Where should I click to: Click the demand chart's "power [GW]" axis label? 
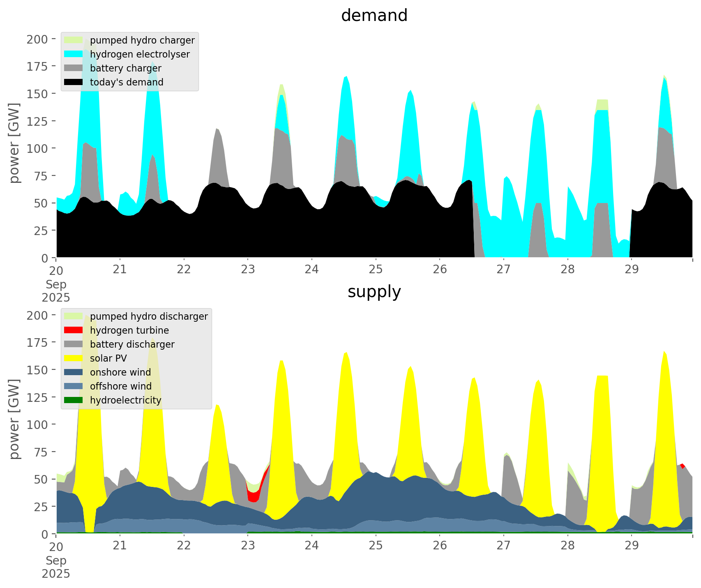(x=14, y=143)
